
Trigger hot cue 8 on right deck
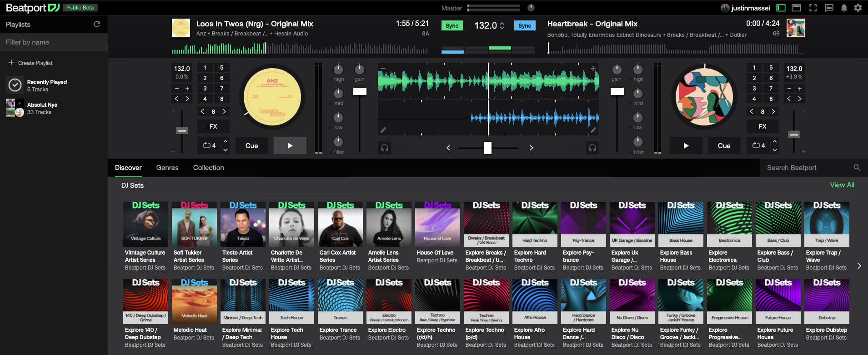pyautogui.click(x=771, y=99)
